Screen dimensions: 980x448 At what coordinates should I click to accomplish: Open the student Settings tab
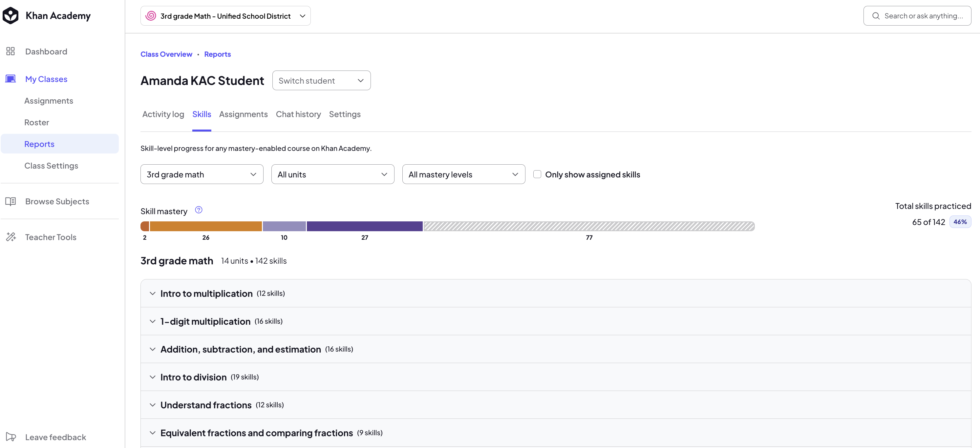345,114
